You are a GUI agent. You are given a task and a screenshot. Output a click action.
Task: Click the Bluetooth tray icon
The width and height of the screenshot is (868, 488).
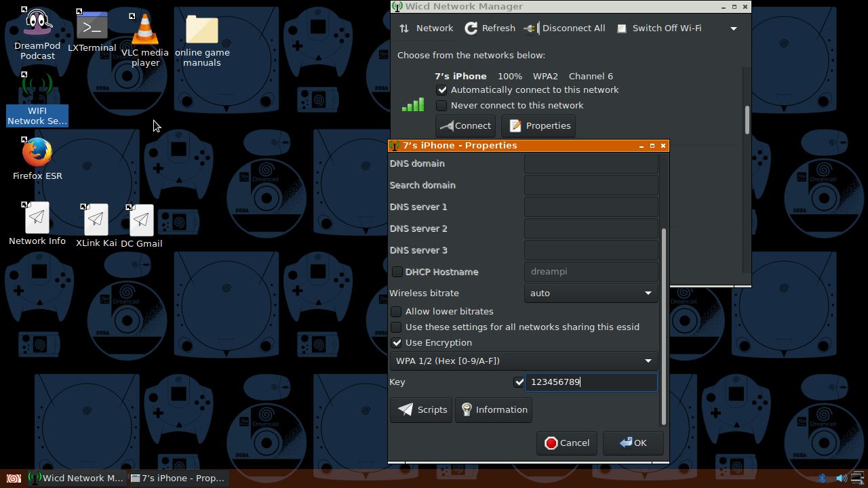(822, 479)
